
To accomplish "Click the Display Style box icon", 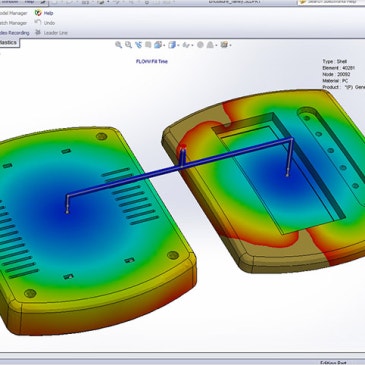I will (172, 45).
